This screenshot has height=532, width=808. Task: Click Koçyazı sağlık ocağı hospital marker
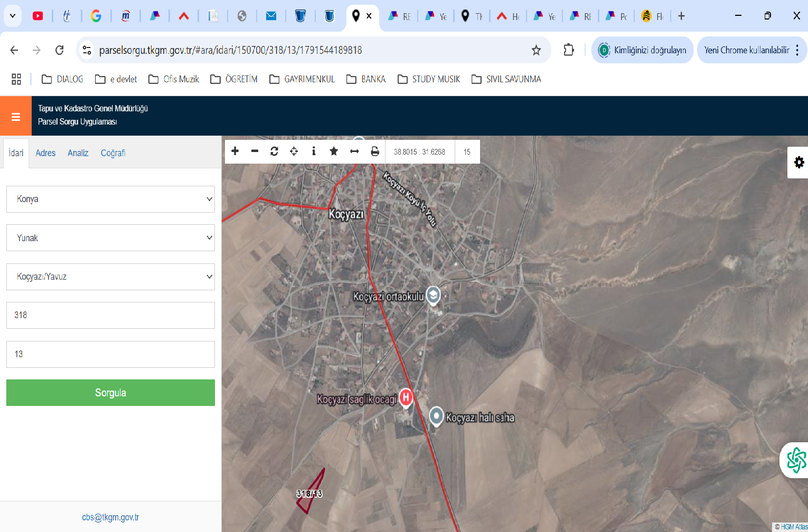406,397
